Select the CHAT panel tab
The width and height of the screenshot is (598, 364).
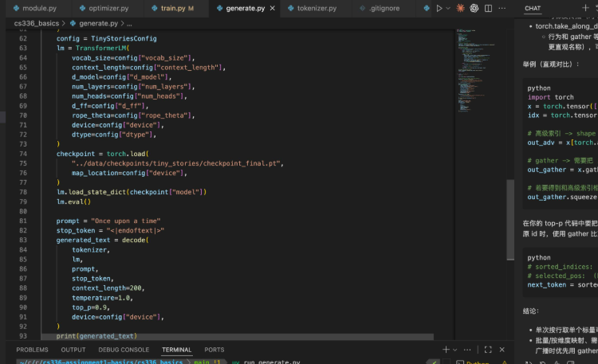coord(533,9)
